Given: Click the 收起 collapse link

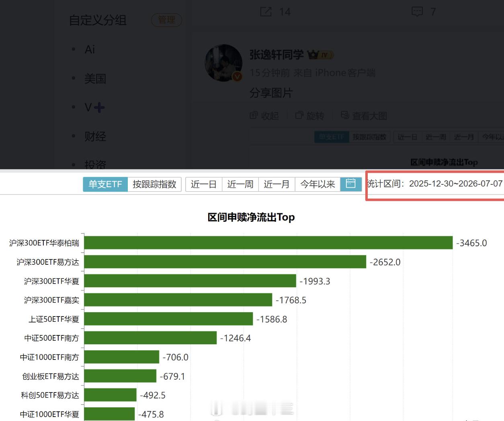Looking at the screenshot, I should tap(270, 116).
